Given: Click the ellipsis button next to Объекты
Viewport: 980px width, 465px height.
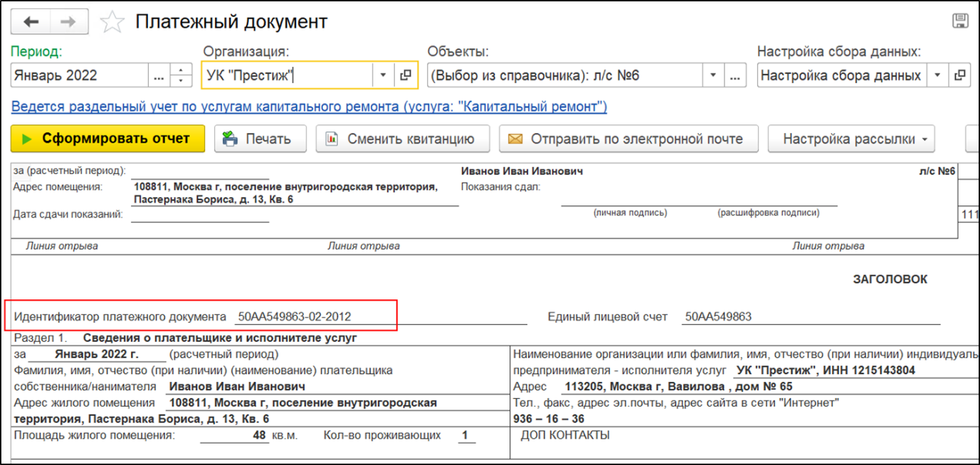Looking at the screenshot, I should coord(736,75).
